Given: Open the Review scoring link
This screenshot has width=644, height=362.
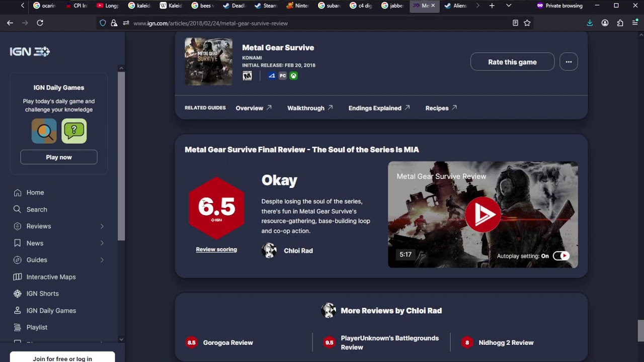Looking at the screenshot, I should (216, 249).
